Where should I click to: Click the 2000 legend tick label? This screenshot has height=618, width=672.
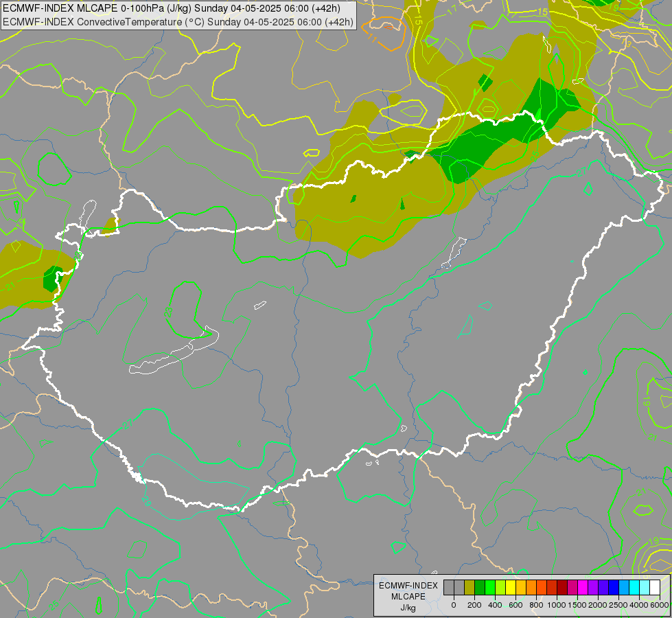[598, 605]
